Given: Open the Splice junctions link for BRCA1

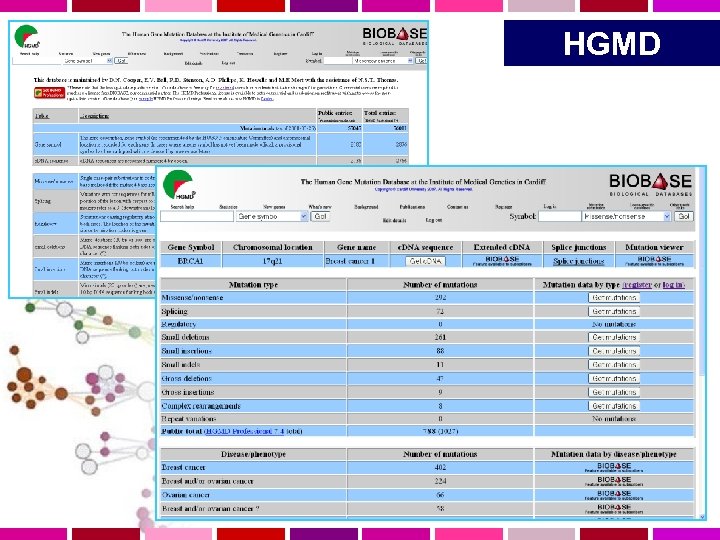Looking at the screenshot, I should click(579, 261).
